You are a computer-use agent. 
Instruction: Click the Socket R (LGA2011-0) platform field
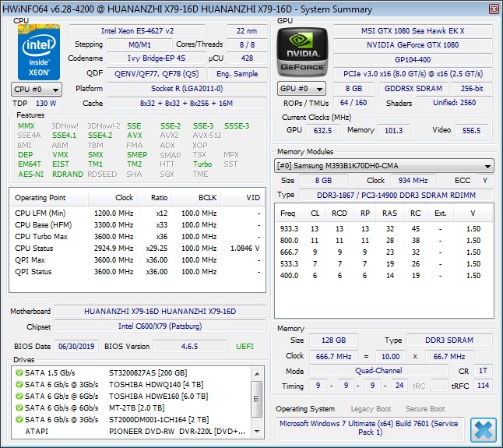coord(187,89)
